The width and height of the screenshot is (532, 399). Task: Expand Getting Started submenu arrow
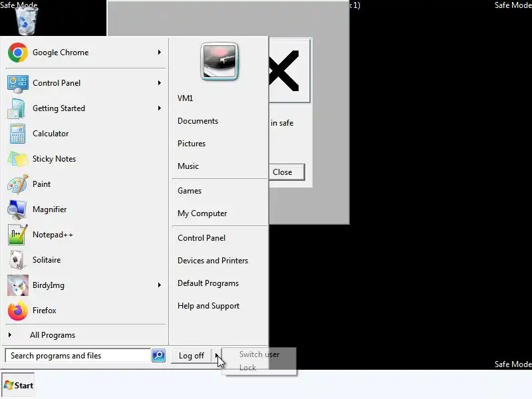[159, 108]
